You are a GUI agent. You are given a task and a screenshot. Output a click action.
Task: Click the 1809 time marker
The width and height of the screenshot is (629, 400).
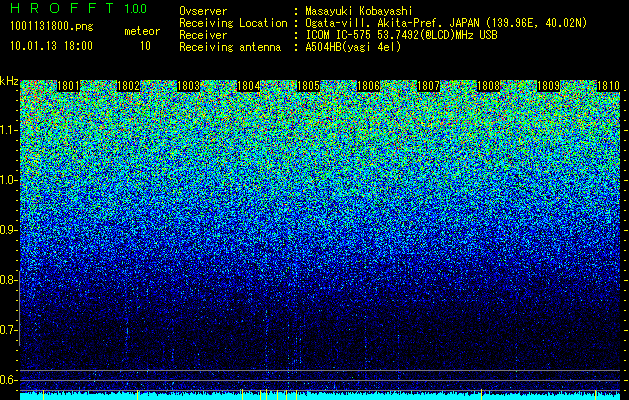point(548,86)
